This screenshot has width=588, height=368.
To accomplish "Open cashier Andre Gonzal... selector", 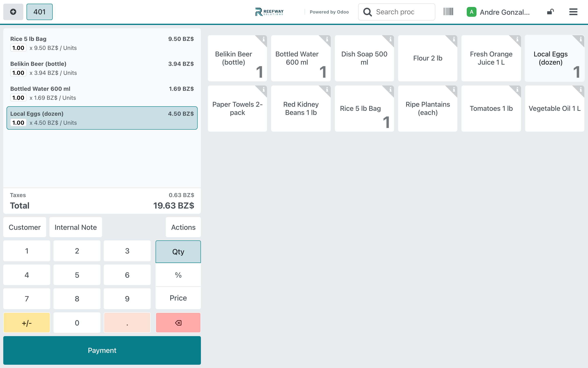I will [x=498, y=12].
